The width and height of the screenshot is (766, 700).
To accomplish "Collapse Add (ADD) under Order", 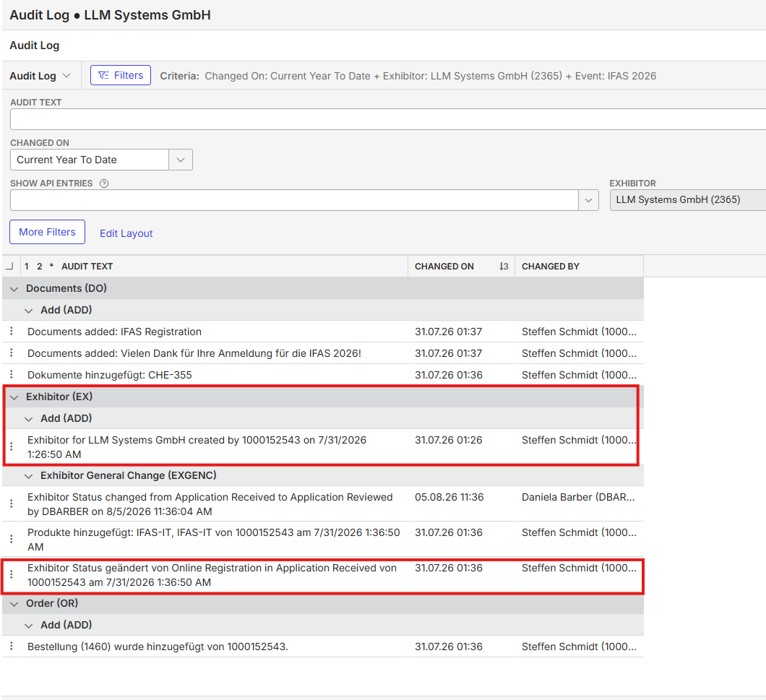I will [x=29, y=626].
